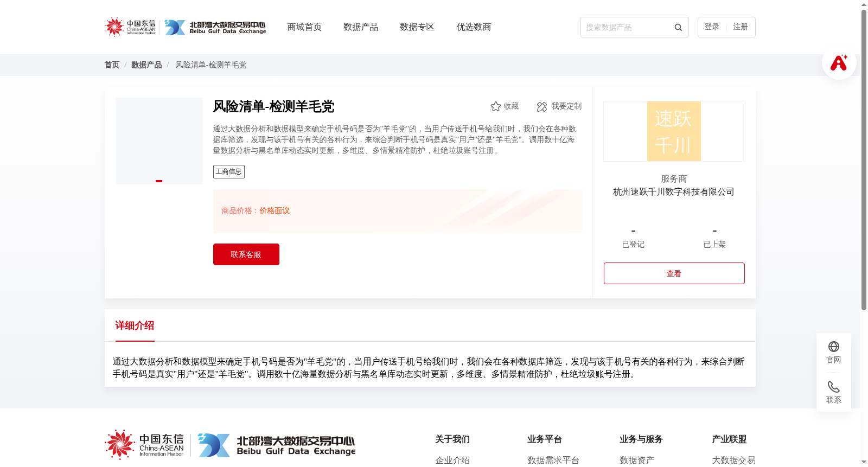Viewport: 868px width, 467px height.
Task: Click the star favorite icon beside 收藏
Action: (495, 106)
